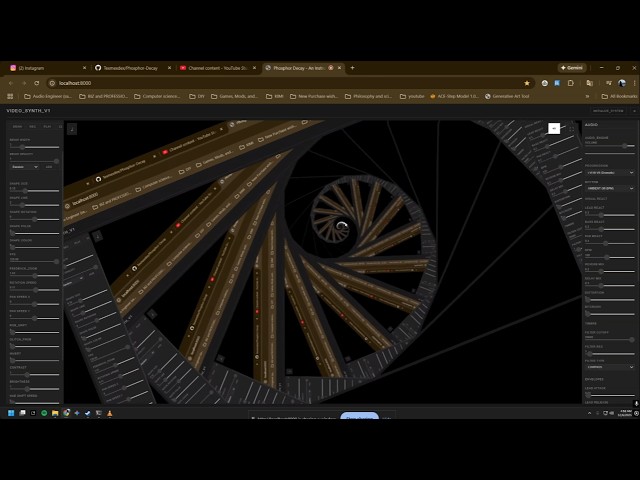Adjust the RGB Shift slider
Screen dimensions: 640x480
(x=35, y=332)
